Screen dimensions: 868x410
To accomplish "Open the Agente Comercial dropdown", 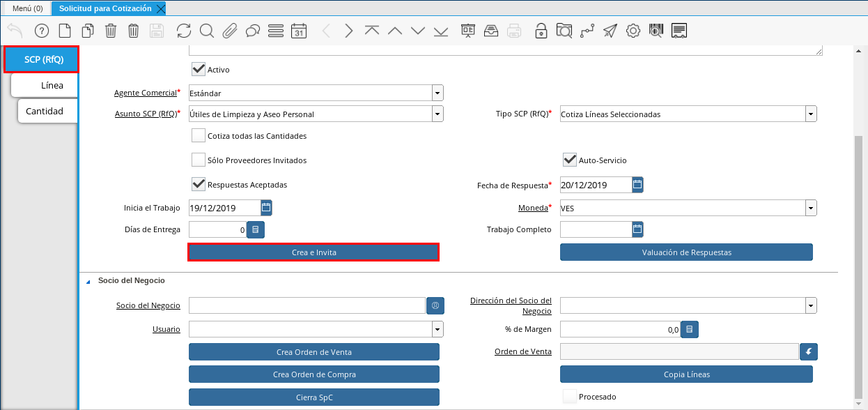I will (437, 93).
